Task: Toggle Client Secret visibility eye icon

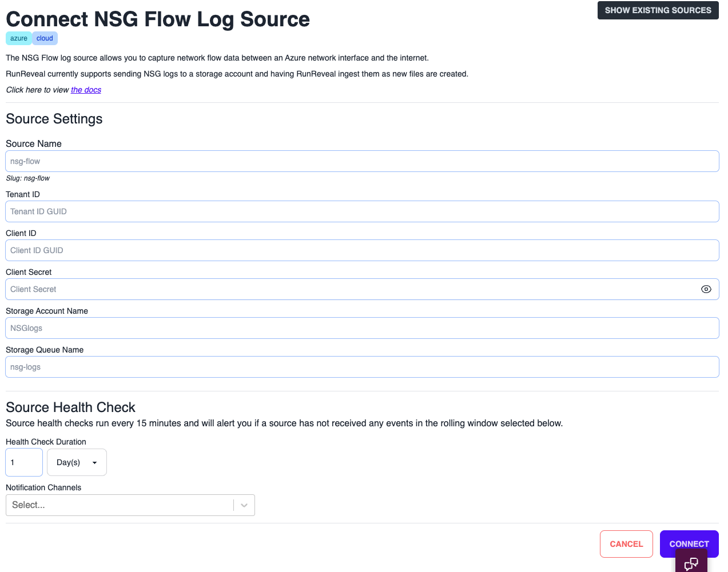Action: pyautogui.click(x=706, y=289)
